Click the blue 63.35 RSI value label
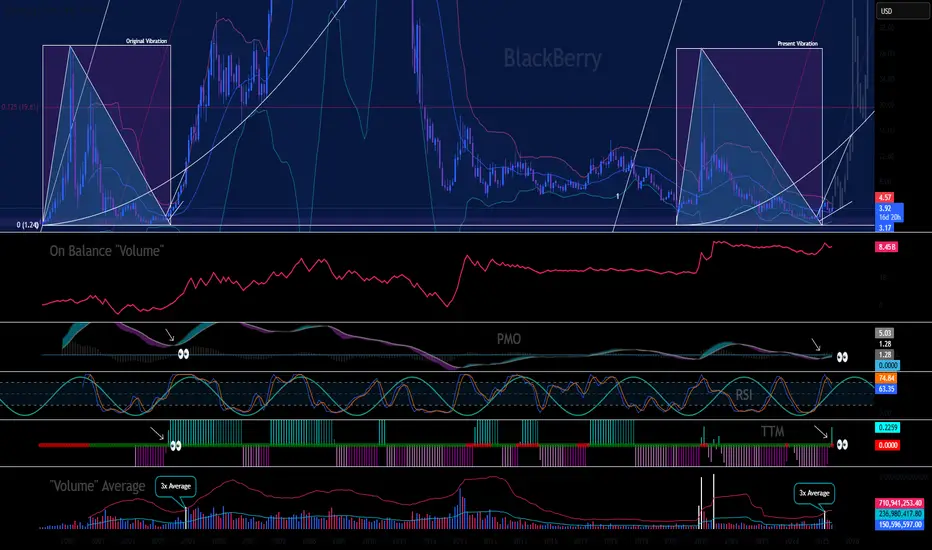Image resolution: width=932 pixels, height=550 pixels. click(886, 389)
